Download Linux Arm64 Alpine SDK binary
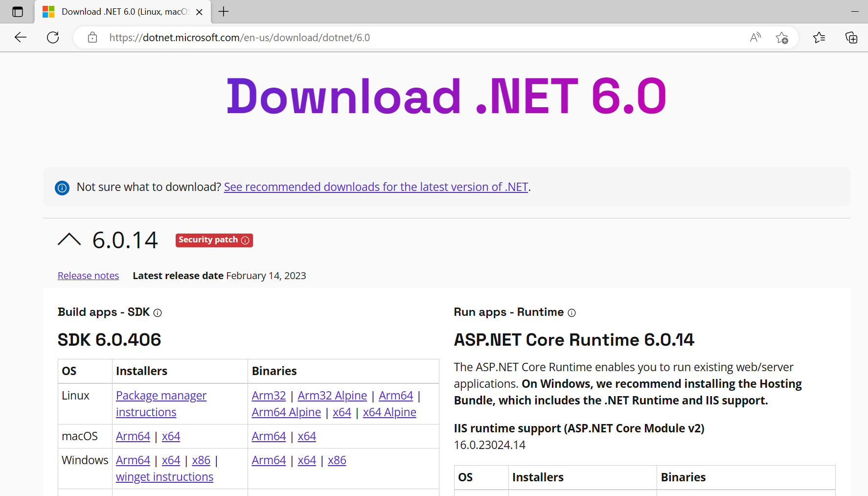This screenshot has height=496, width=868. (286, 412)
